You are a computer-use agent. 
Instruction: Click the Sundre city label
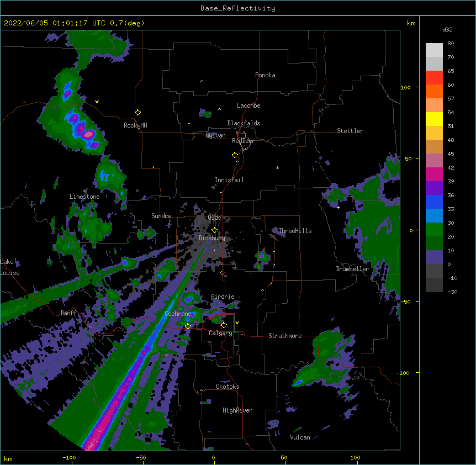point(161,216)
